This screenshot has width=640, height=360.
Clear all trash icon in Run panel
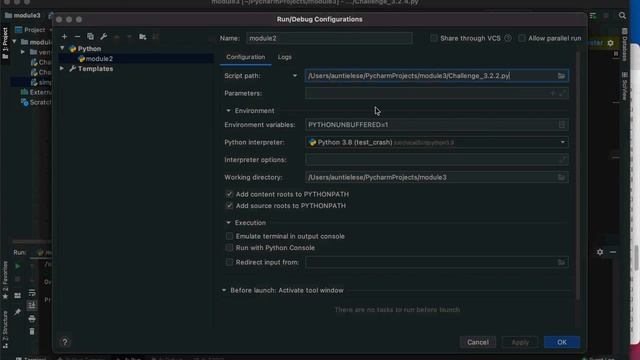[32, 331]
